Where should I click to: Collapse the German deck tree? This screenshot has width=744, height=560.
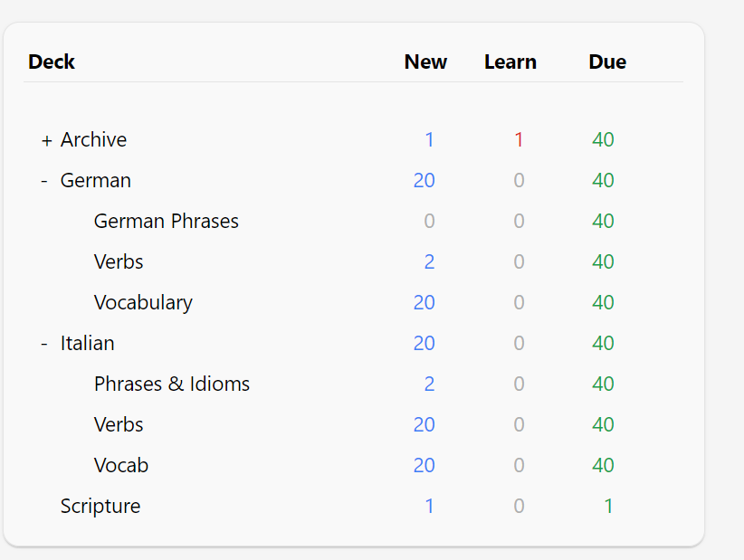pyautogui.click(x=44, y=181)
